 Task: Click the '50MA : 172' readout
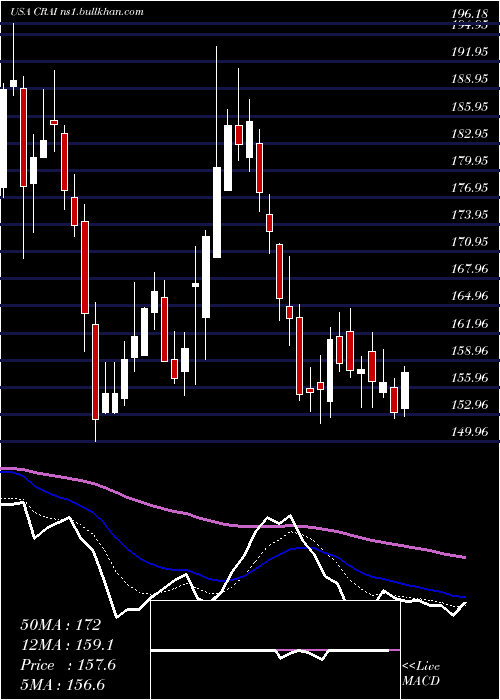[x=61, y=625]
